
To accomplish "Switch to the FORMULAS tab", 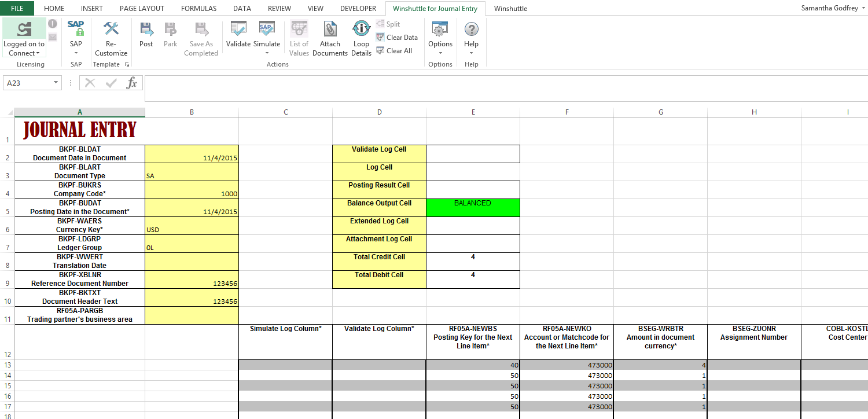I will pyautogui.click(x=198, y=9).
